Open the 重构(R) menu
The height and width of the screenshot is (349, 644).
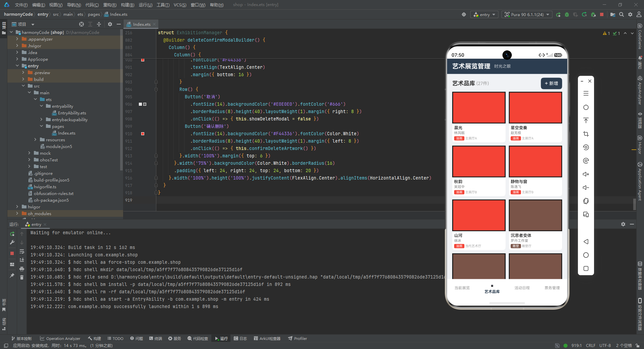tap(110, 5)
